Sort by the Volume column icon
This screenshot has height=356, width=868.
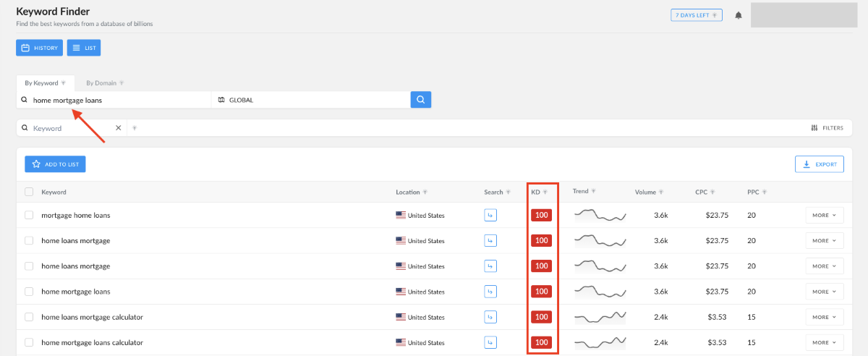point(660,192)
